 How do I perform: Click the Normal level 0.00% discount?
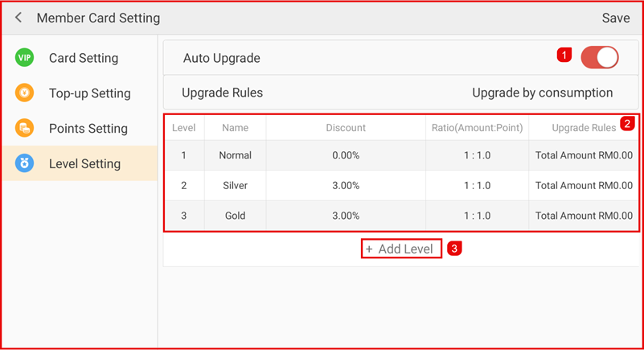[x=346, y=155]
